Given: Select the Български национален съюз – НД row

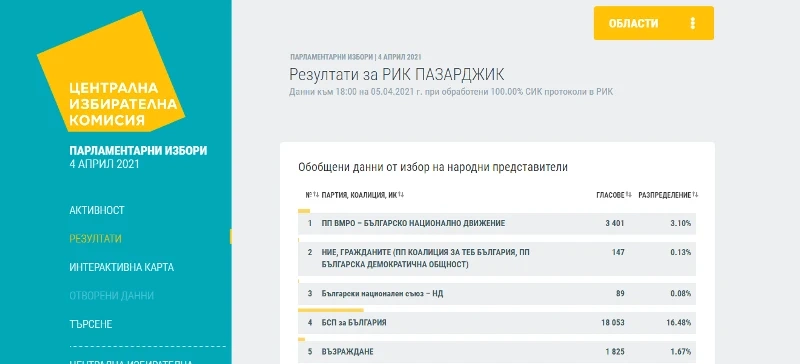Looking at the screenshot, I should pyautogui.click(x=497, y=294).
